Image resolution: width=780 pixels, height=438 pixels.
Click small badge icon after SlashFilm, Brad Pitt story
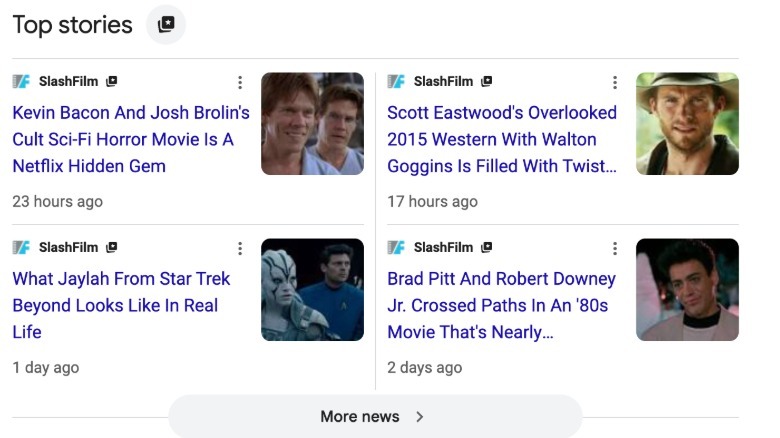(487, 248)
